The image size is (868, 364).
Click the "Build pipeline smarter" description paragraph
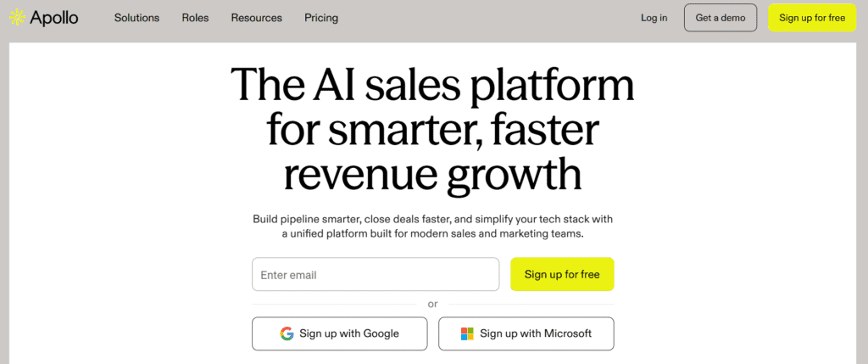[x=432, y=226]
